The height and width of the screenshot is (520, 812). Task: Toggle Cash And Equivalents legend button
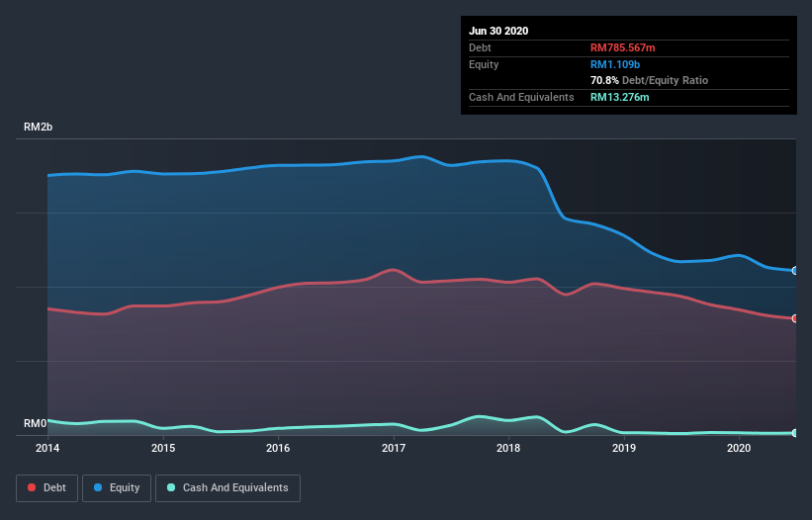pyautogui.click(x=227, y=488)
